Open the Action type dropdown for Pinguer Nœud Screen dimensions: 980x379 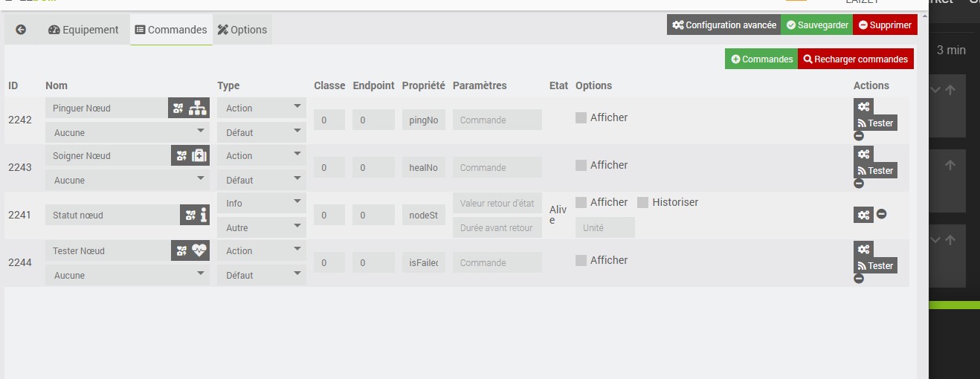coord(262,108)
